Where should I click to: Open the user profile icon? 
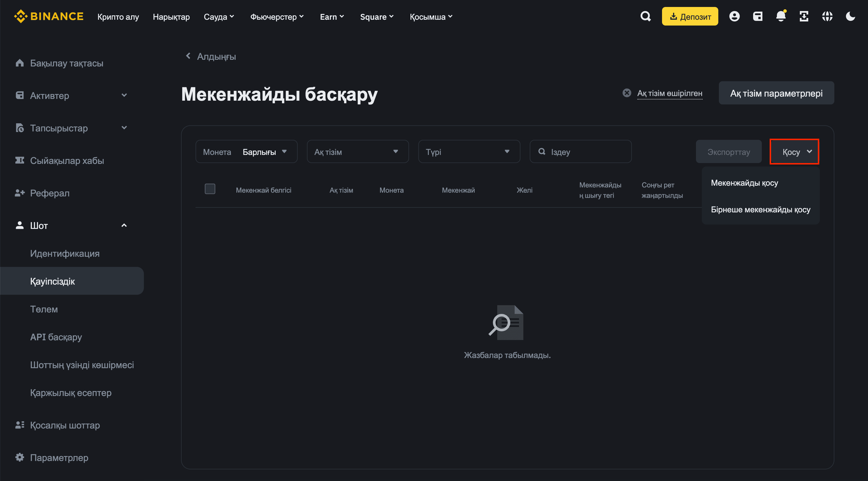tap(734, 16)
